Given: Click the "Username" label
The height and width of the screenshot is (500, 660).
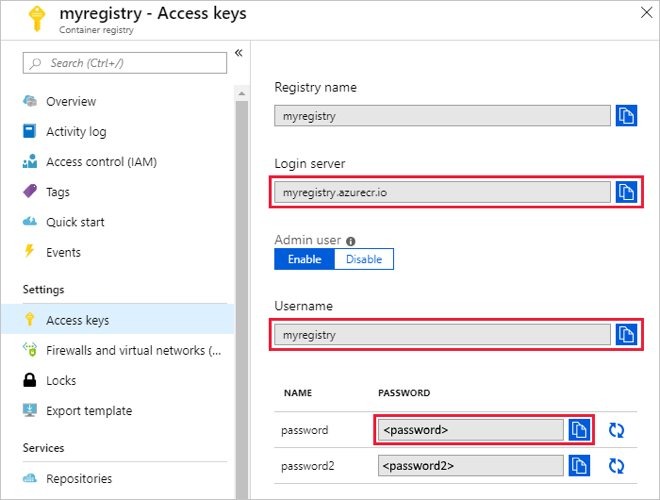Looking at the screenshot, I should [303, 306].
